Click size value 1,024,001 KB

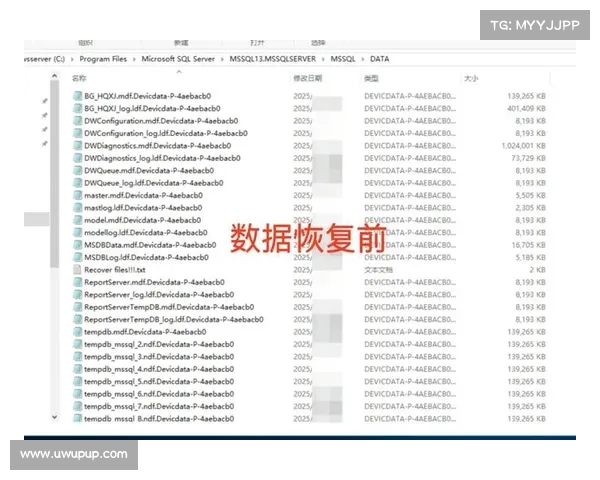tap(523, 145)
